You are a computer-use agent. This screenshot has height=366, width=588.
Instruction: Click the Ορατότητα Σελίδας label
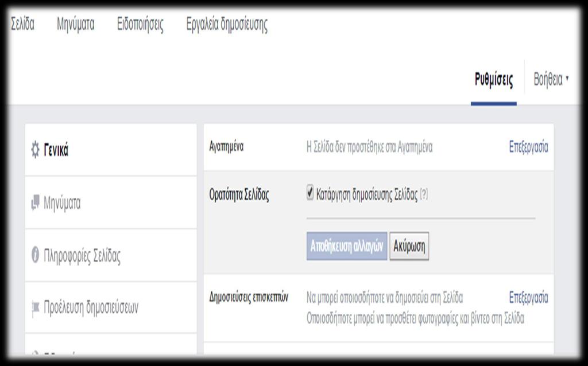(239, 194)
